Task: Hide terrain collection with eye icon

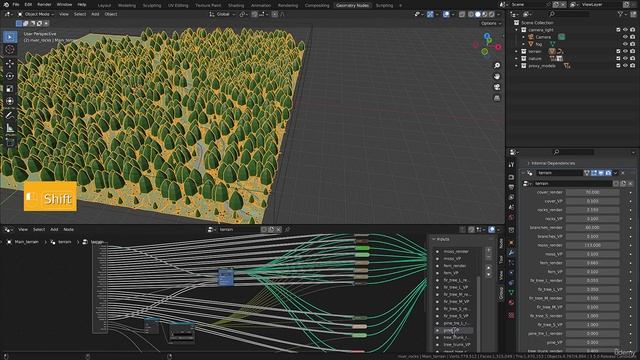Action: click(x=625, y=51)
